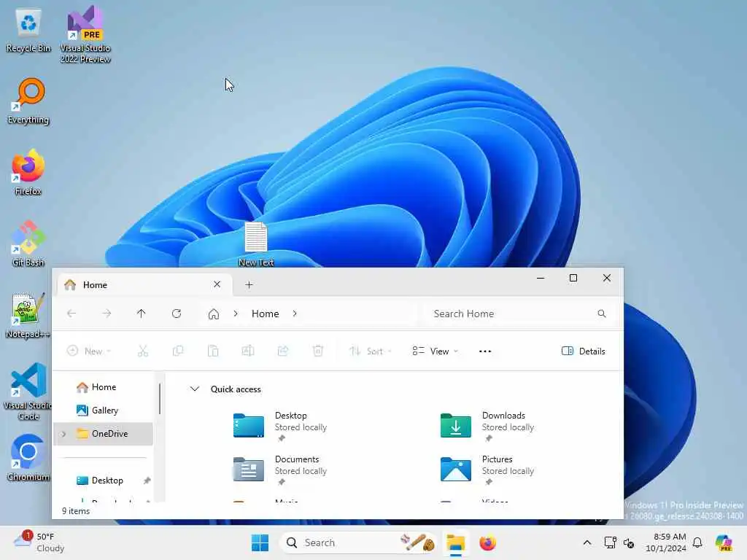Open Copilot Preview on taskbar

(x=724, y=542)
